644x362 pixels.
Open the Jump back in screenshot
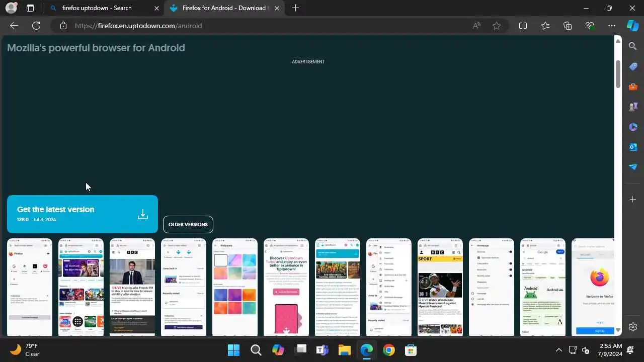(184, 287)
